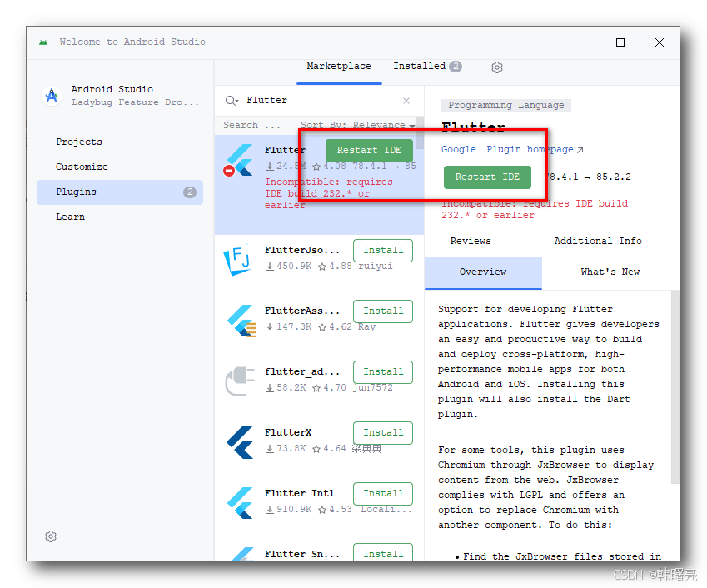This screenshot has height=588, width=707.
Task: Open Projects in the sidebar
Action: point(79,142)
